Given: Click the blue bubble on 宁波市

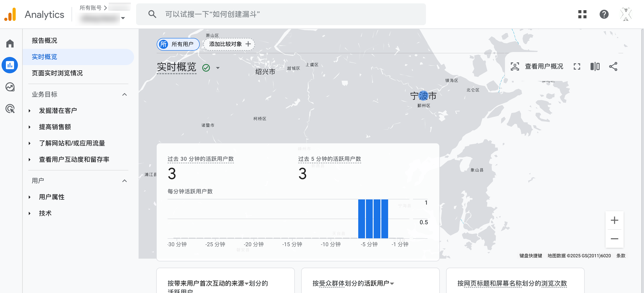Looking at the screenshot, I should pyautogui.click(x=423, y=96).
